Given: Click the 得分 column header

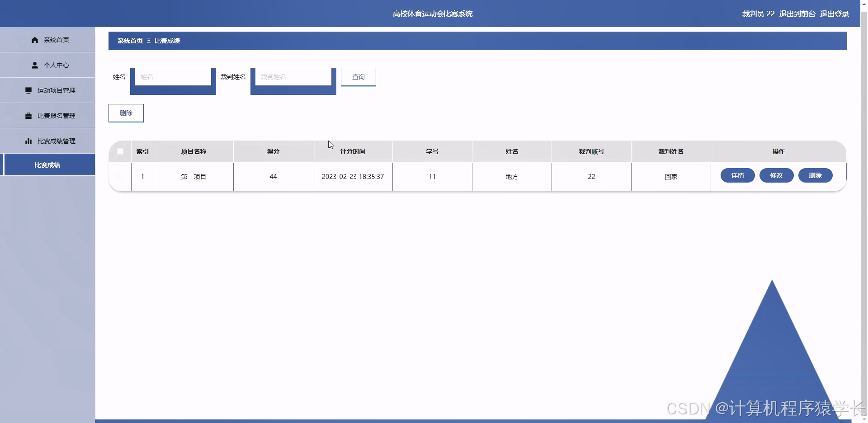Looking at the screenshot, I should 273,151.
